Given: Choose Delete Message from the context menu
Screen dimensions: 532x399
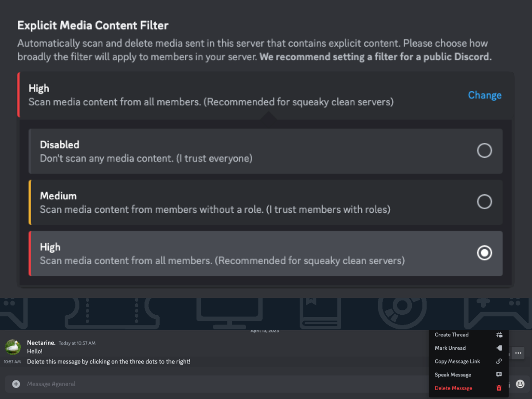Looking at the screenshot, I should pos(453,388).
